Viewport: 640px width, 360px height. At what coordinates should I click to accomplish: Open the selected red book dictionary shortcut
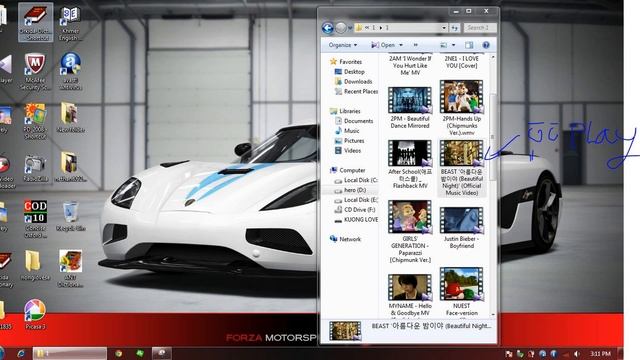point(36,22)
